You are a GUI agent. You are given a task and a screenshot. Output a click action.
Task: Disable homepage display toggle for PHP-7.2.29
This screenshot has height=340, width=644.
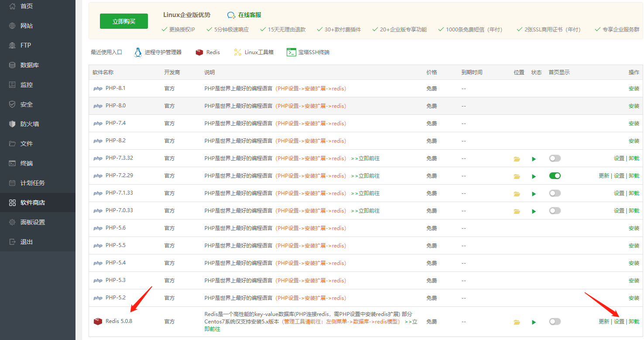(x=555, y=176)
